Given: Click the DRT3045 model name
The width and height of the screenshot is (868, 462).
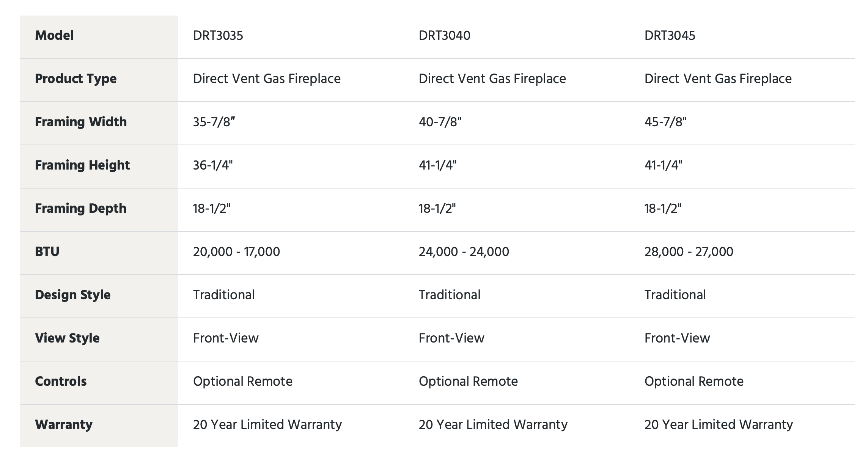Looking at the screenshot, I should point(670,36).
